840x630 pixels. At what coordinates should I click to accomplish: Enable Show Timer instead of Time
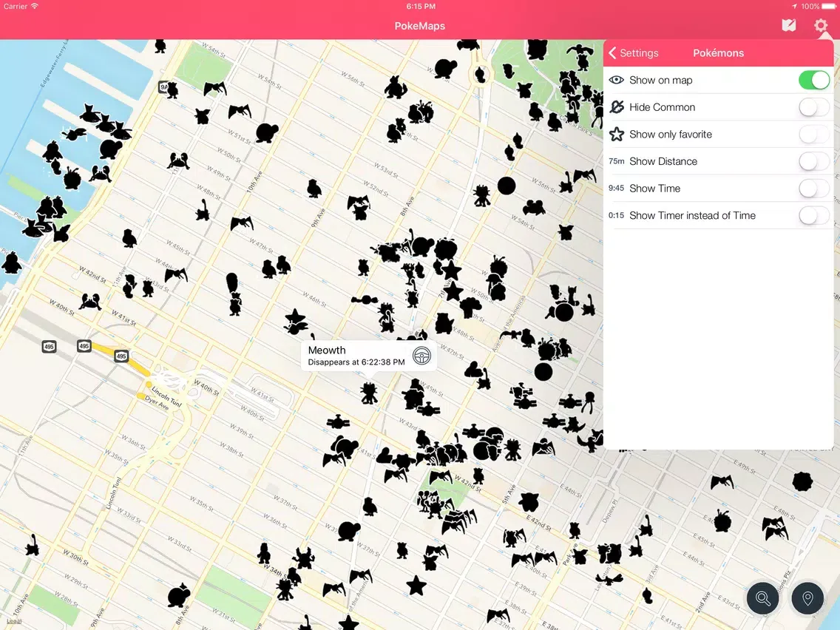[813, 215]
